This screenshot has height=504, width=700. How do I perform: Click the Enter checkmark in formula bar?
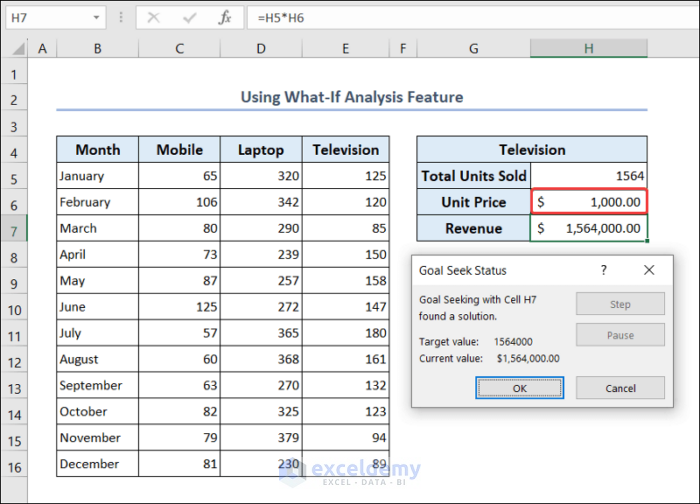[190, 17]
